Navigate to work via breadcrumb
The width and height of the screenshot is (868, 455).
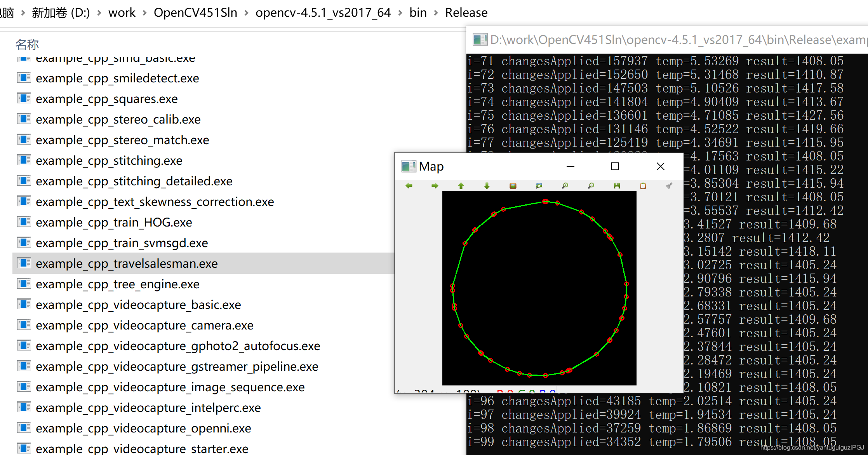122,12
